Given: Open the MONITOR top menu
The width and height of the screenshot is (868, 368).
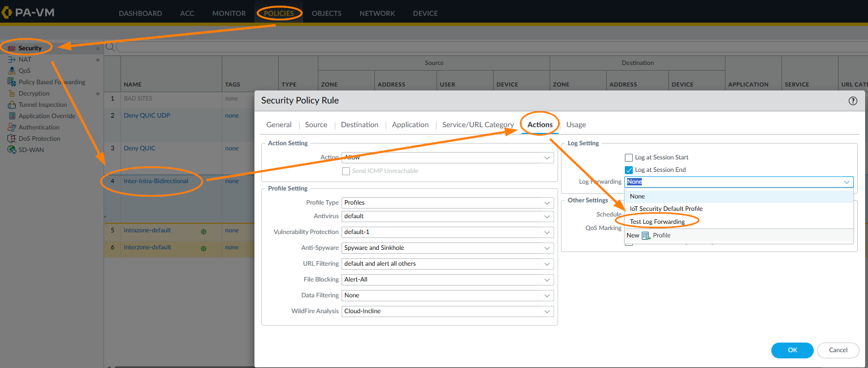Looking at the screenshot, I should click(229, 13).
